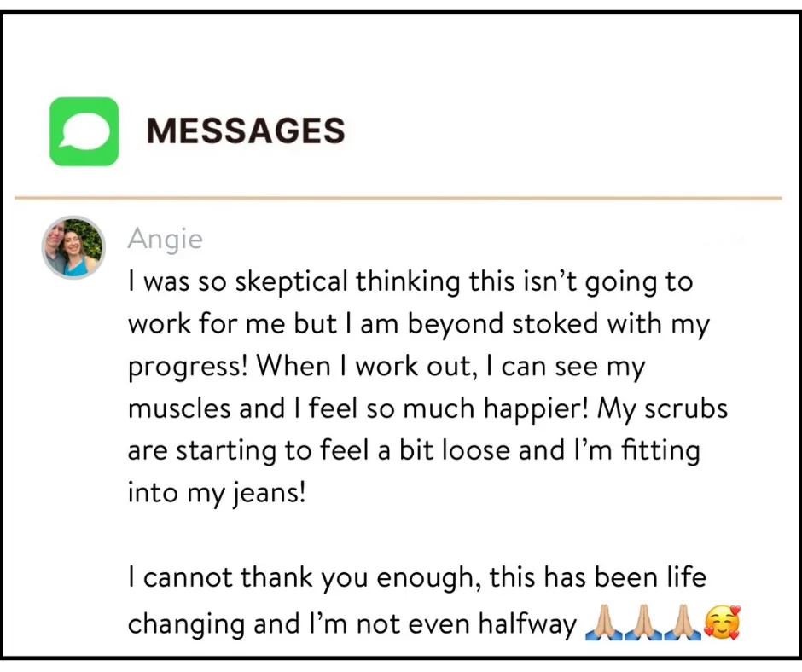Click the word "skeptical" in the message
The height and width of the screenshot is (672, 802).
click(287, 282)
